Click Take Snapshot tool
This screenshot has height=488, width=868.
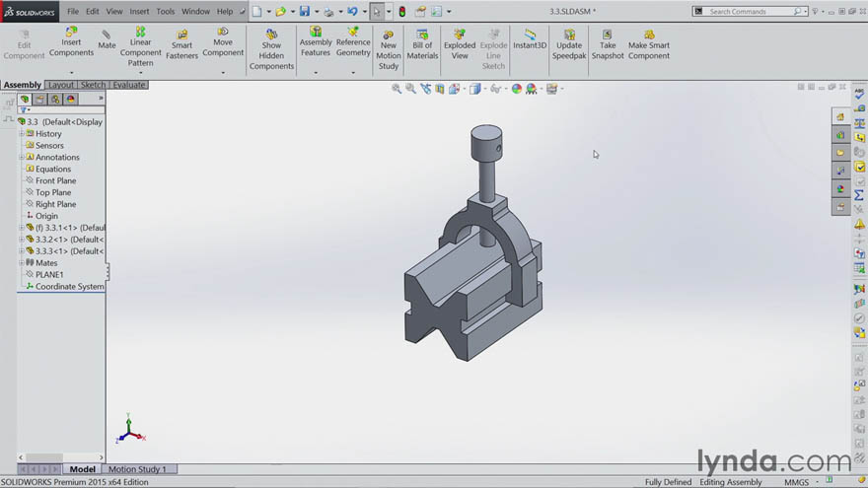click(x=608, y=44)
